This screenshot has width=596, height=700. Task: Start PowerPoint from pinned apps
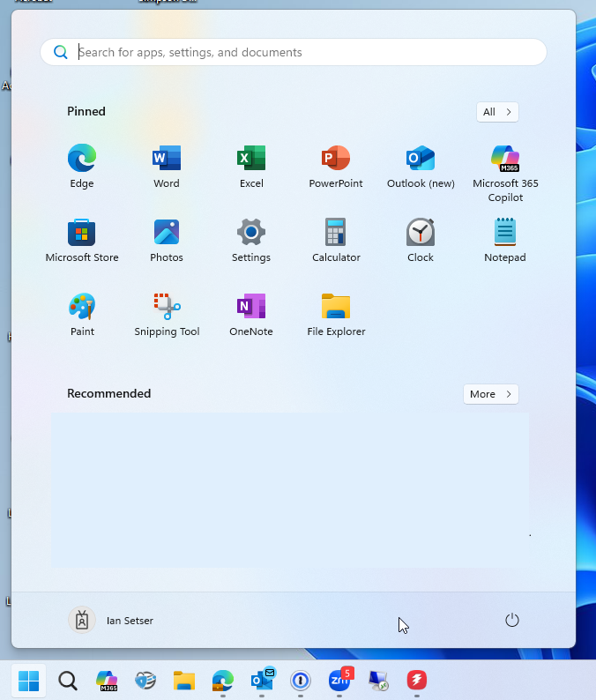[336, 166]
